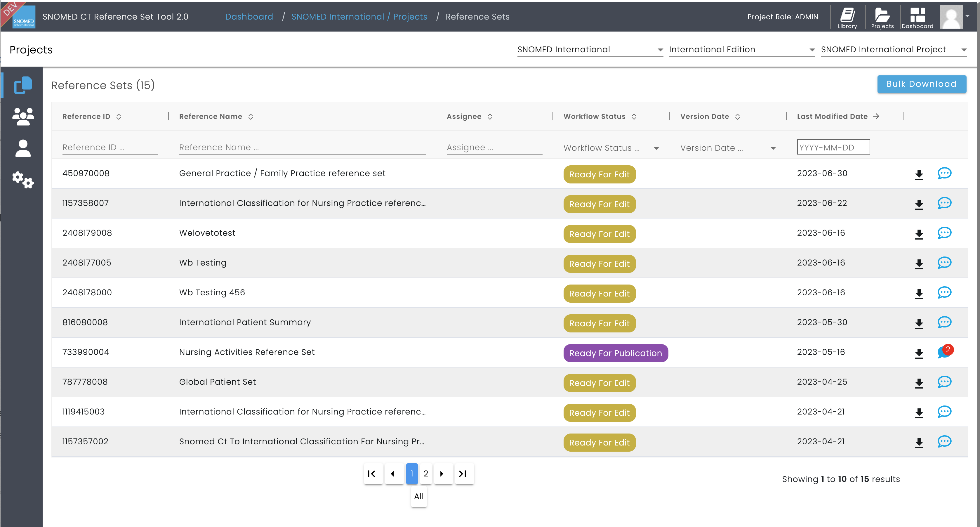This screenshot has height=527, width=980.
Task: Select page 2 in pagination
Action: 426,474
